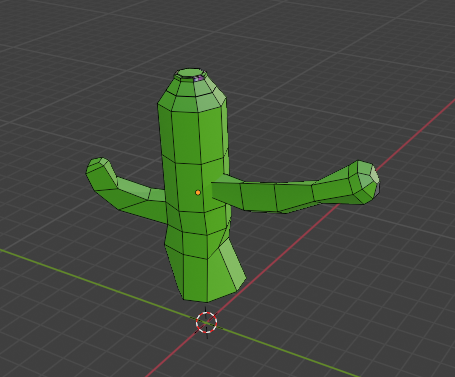The height and width of the screenshot is (377, 455).
Task: Select the purple highlighted face near cactus top
Action: pyautogui.click(x=199, y=79)
